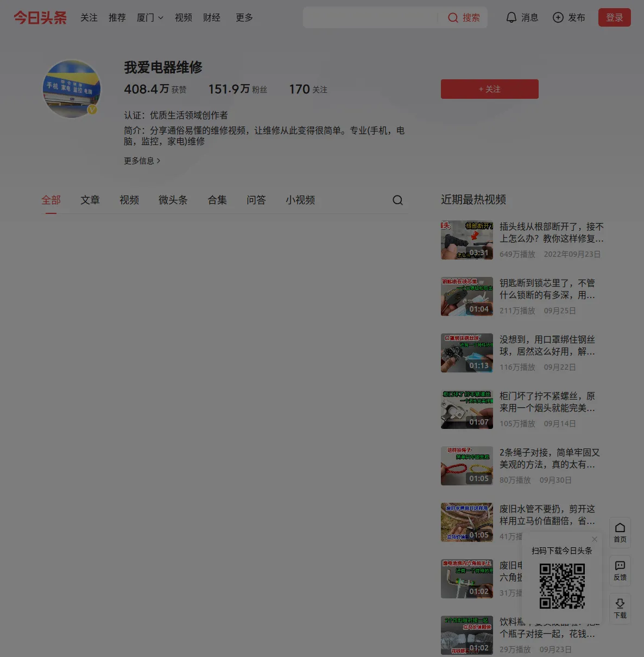Viewport: 644px width, 657px height.
Task: Open 我爱电器维修 profile avatar
Action: pyautogui.click(x=72, y=89)
